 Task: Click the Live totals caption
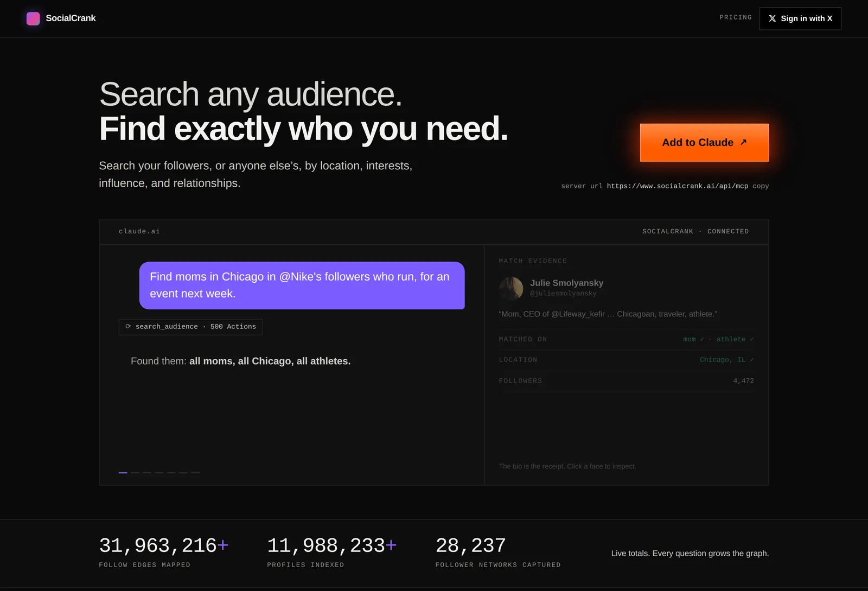tap(690, 553)
